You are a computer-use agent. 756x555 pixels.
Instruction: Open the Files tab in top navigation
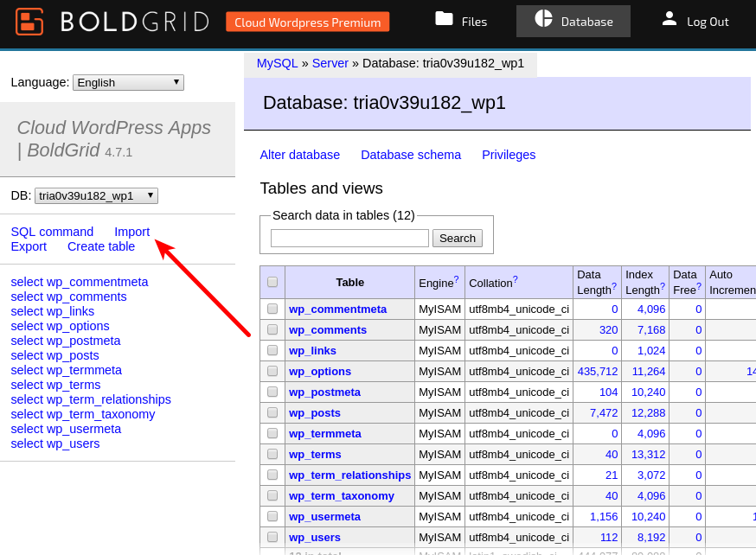[x=461, y=22]
